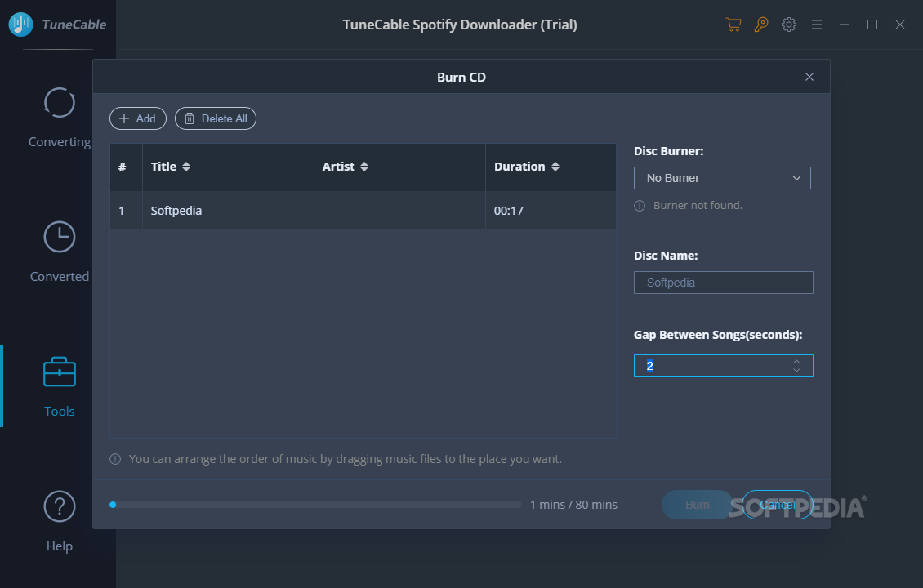Image resolution: width=923 pixels, height=588 pixels.
Task: Click the TuneCable logo
Action: click(58, 24)
